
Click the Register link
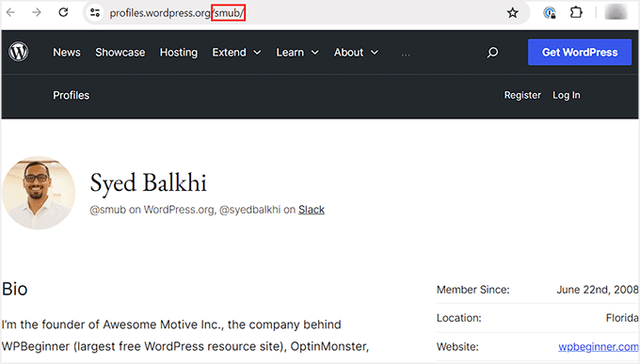[522, 96]
